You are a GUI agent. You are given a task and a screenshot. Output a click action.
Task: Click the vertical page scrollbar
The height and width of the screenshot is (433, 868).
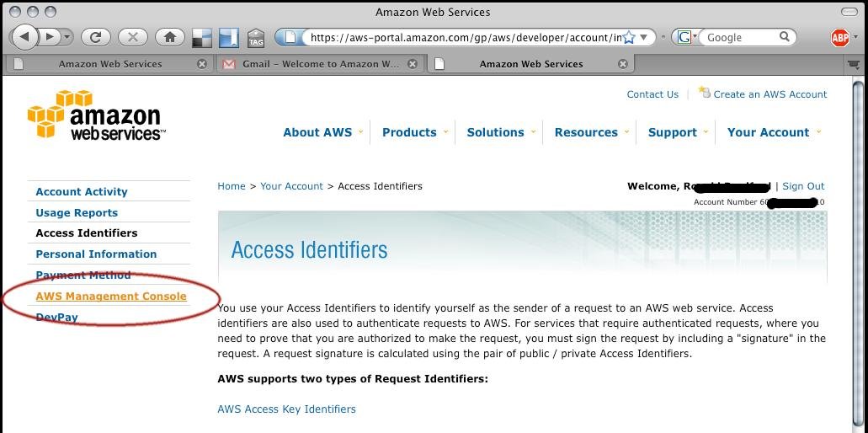858,254
